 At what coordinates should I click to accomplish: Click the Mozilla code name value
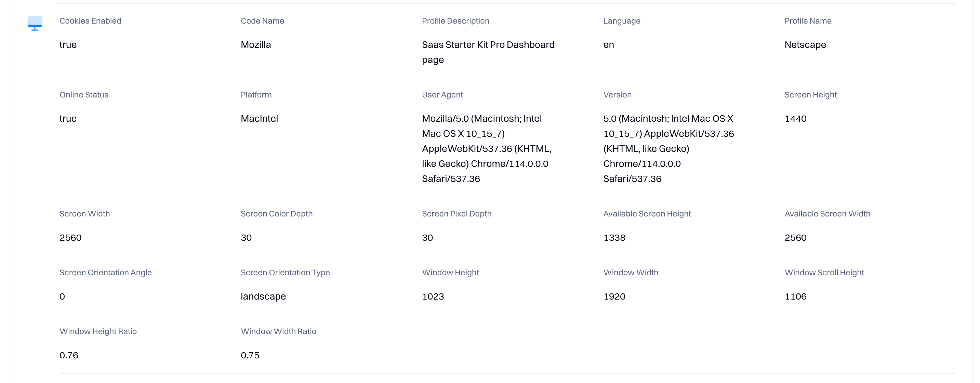(256, 45)
